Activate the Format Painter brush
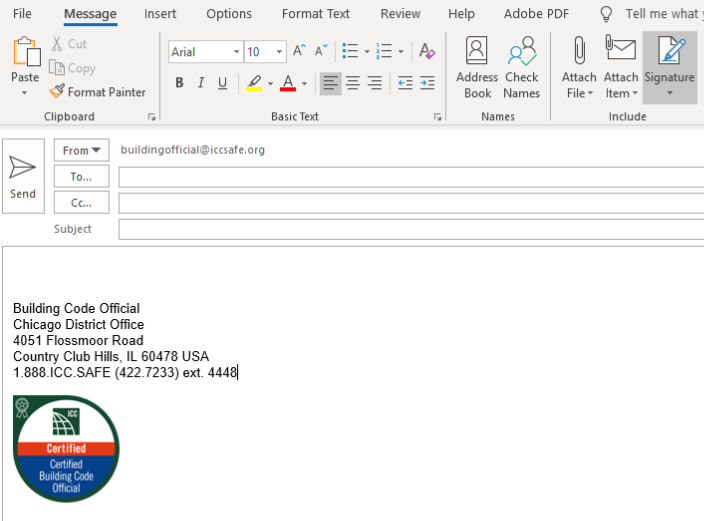The height and width of the screenshot is (521, 704). tap(57, 91)
